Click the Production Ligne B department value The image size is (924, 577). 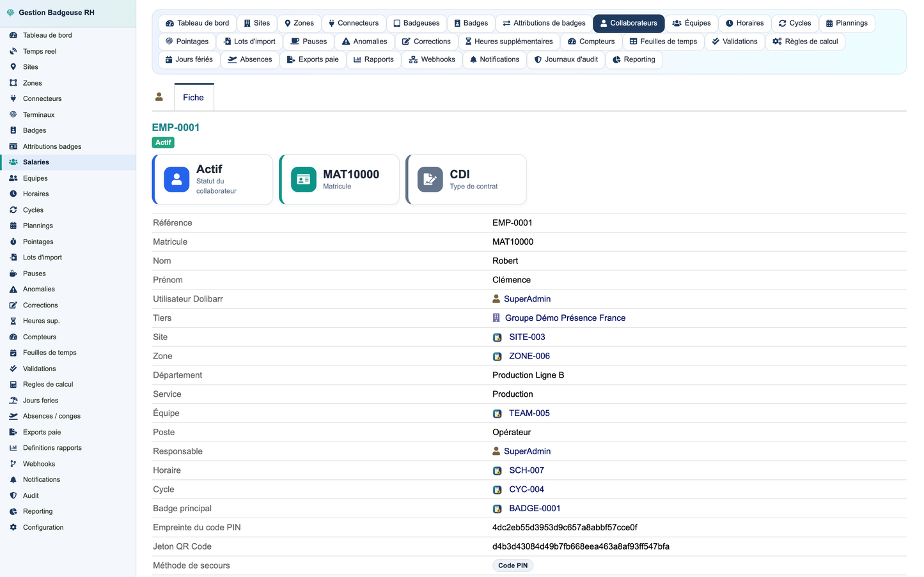click(528, 375)
